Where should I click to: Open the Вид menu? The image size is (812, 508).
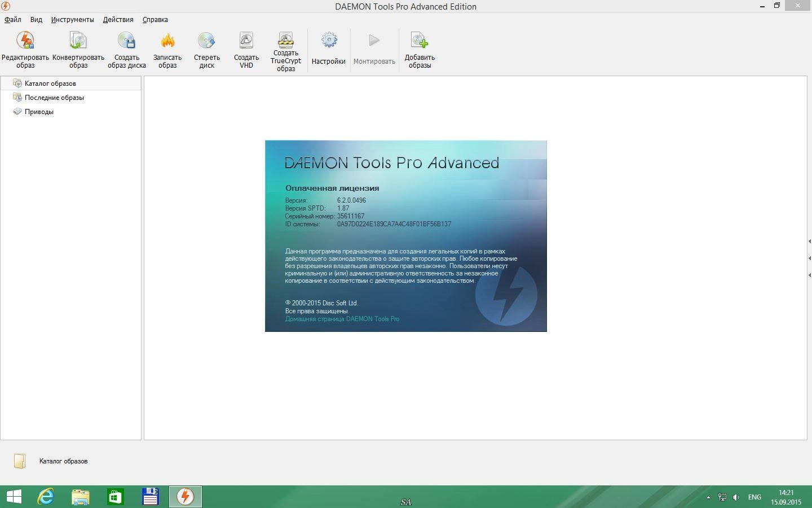[36, 19]
